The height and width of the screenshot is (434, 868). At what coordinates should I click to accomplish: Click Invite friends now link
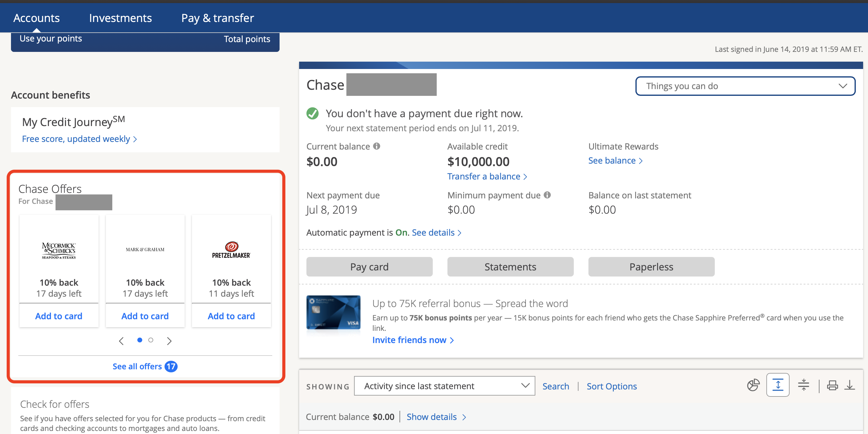click(x=413, y=340)
